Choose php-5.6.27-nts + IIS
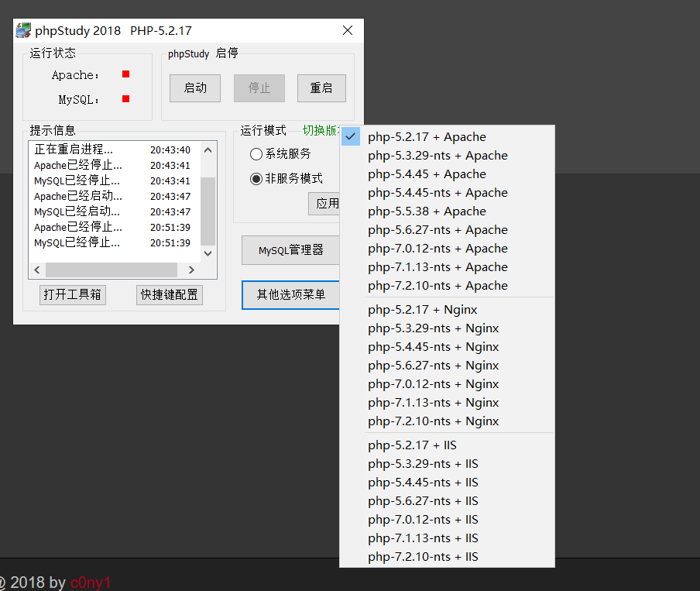700x591 pixels. [x=447, y=501]
